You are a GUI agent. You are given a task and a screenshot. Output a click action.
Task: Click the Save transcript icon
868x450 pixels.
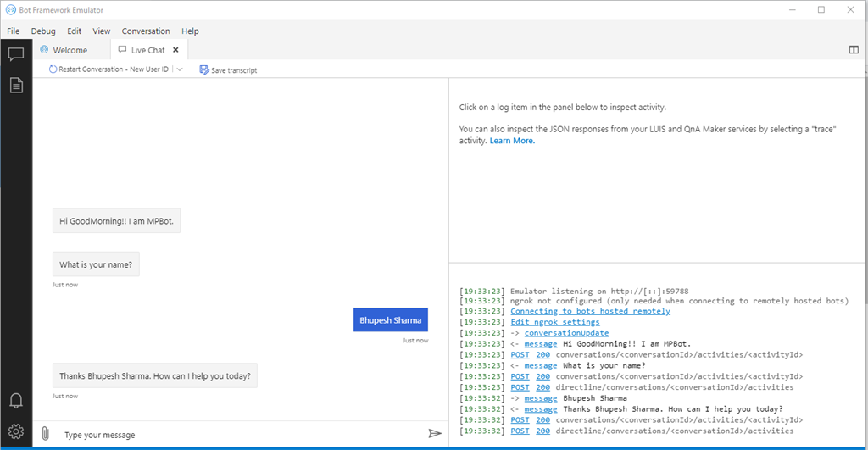(x=204, y=69)
